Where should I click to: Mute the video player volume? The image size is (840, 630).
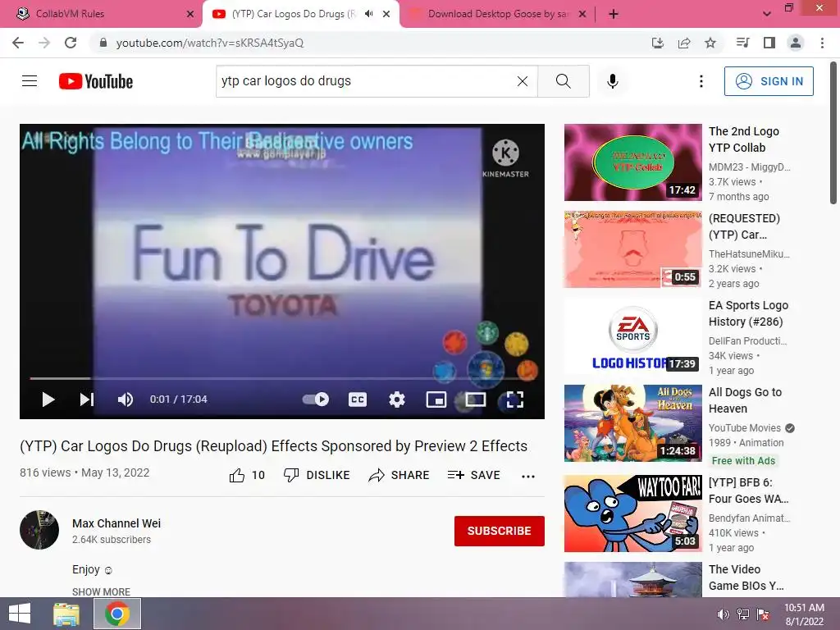tap(126, 399)
